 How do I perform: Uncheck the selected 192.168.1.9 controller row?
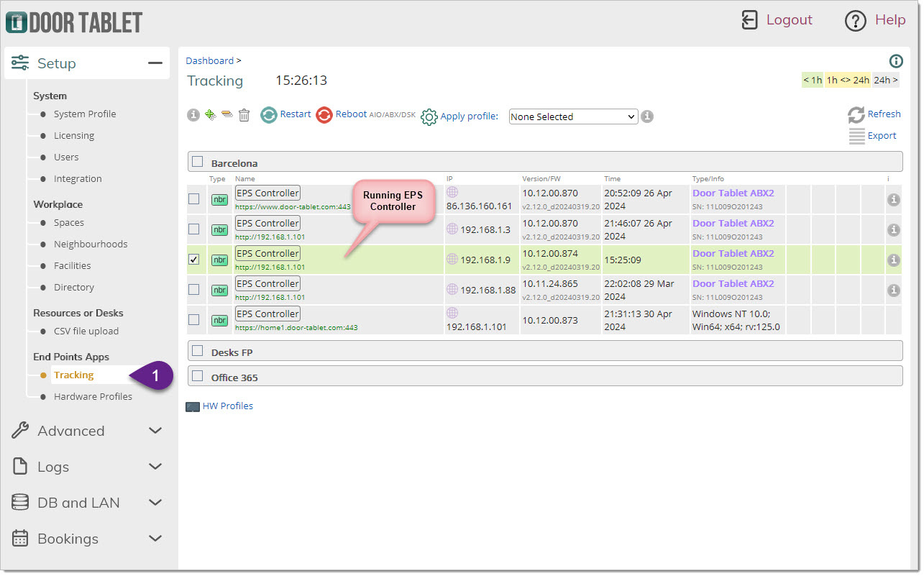click(194, 260)
